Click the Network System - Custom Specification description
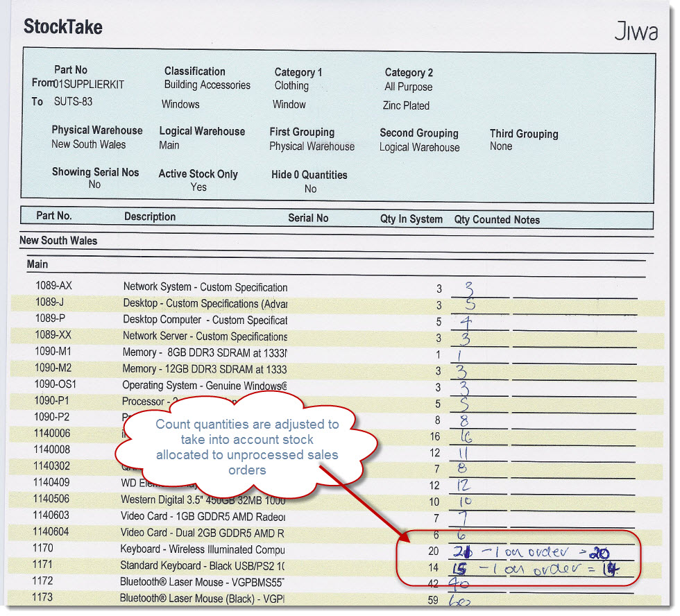The width and height of the screenshot is (680, 616). [205, 287]
